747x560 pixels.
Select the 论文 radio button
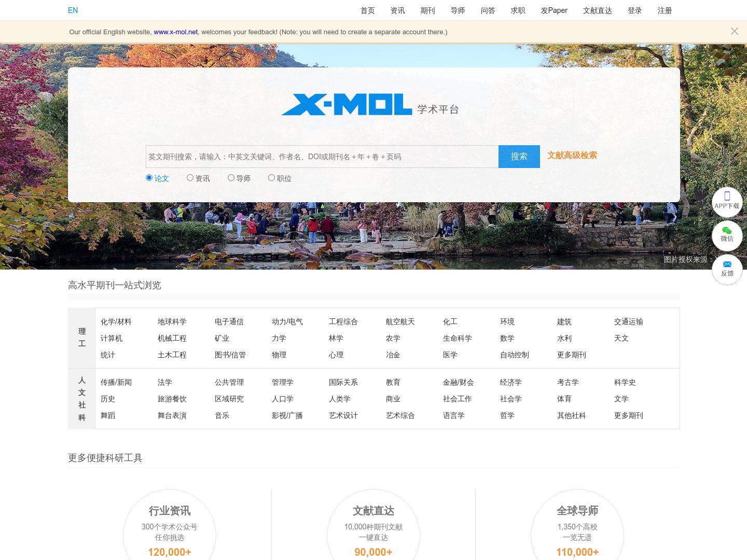coord(149,178)
